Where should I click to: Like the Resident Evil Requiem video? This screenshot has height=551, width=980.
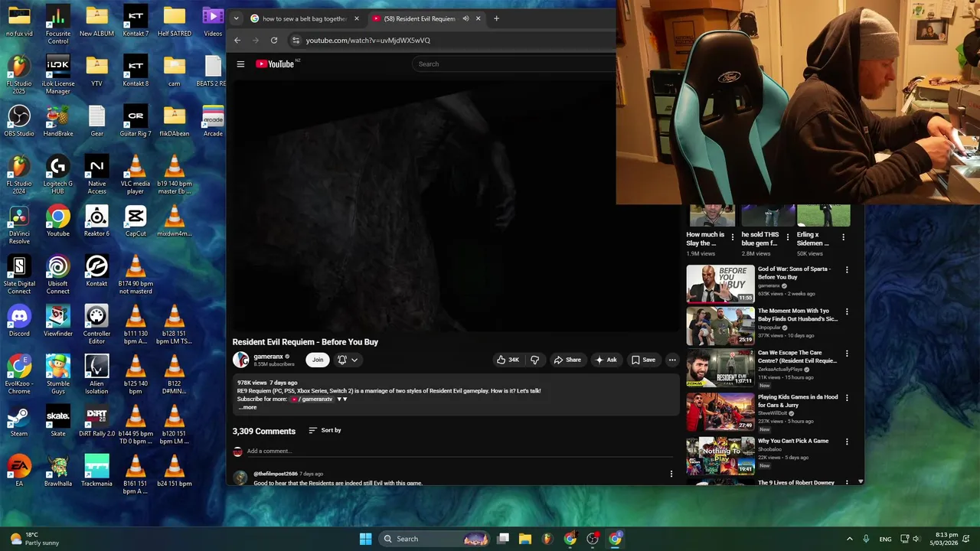[x=508, y=360]
